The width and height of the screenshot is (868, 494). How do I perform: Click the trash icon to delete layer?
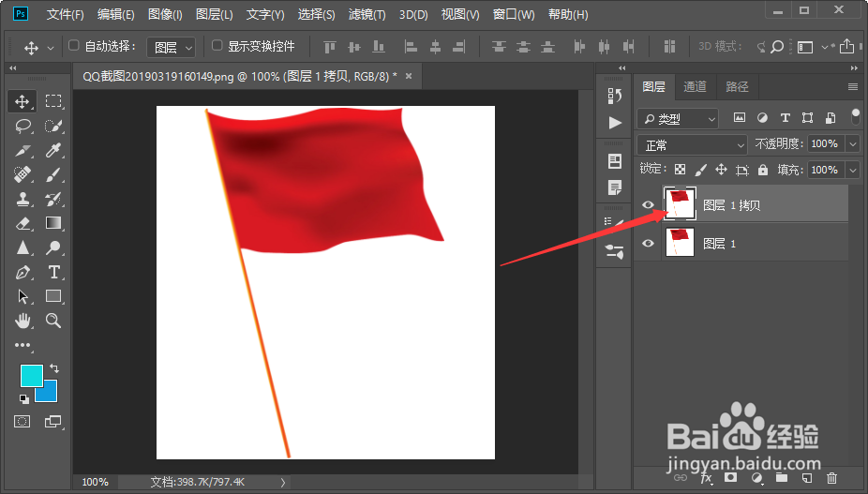click(x=831, y=478)
